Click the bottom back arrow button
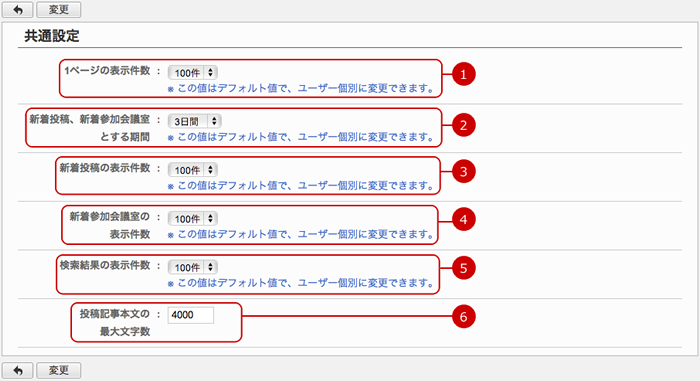This screenshot has height=381, width=700. 17,370
